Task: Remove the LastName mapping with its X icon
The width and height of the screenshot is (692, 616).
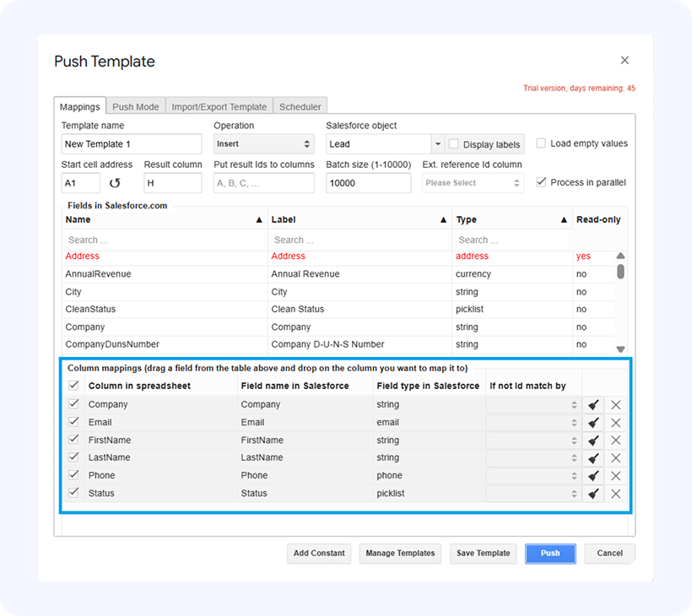Action: coord(616,458)
